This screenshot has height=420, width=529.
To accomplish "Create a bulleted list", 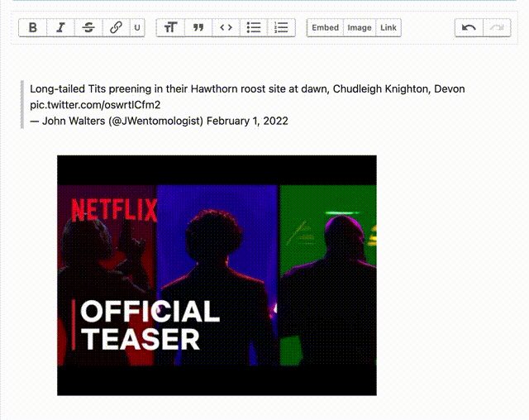I will coord(254,27).
